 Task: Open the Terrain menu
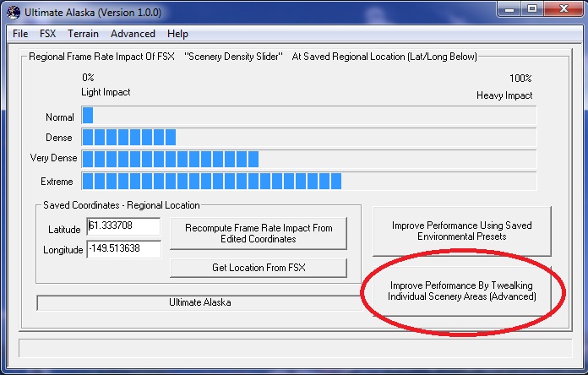tap(83, 34)
